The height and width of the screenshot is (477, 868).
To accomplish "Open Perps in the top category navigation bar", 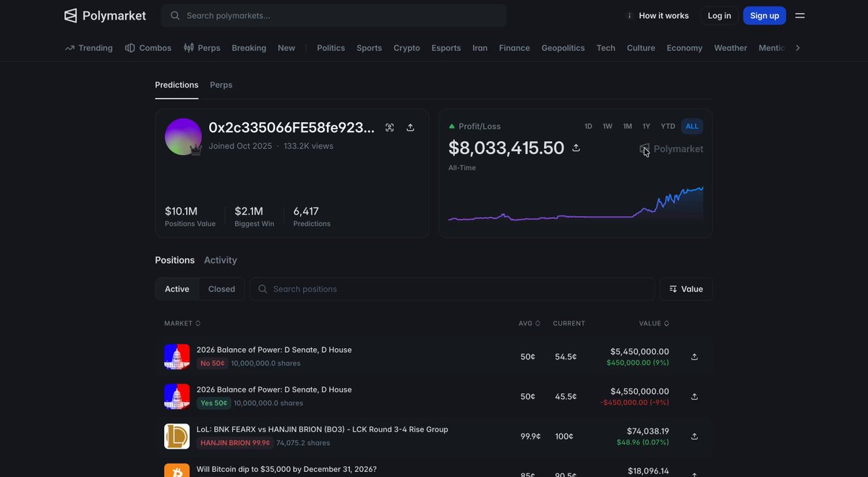I will (202, 48).
